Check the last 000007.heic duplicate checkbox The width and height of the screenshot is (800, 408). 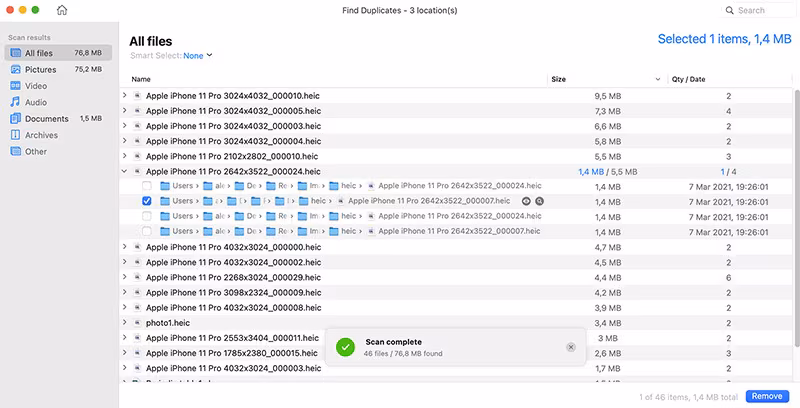click(x=147, y=231)
